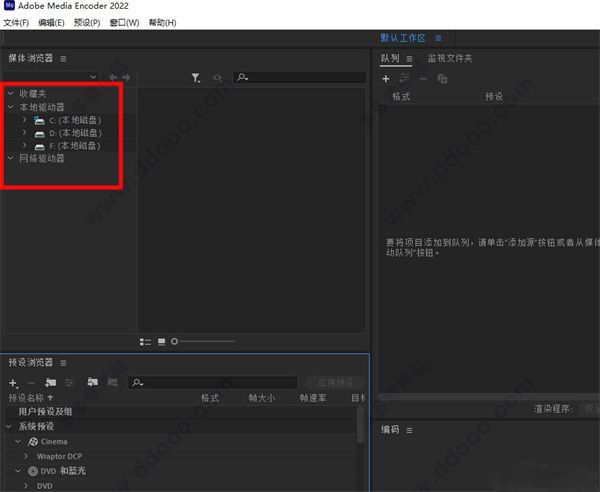Click the add source plus icon in Queue
Image resolution: width=600 pixels, height=492 pixels.
point(386,79)
